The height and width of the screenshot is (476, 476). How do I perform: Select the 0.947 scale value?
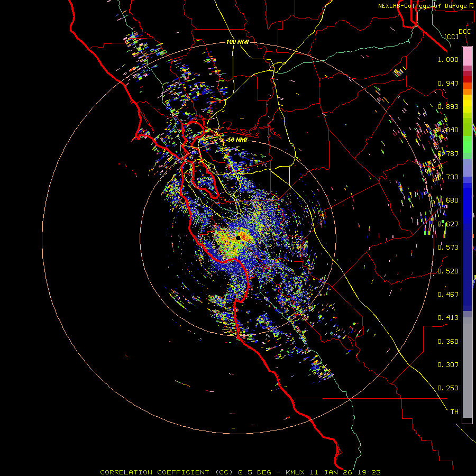[x=448, y=83]
